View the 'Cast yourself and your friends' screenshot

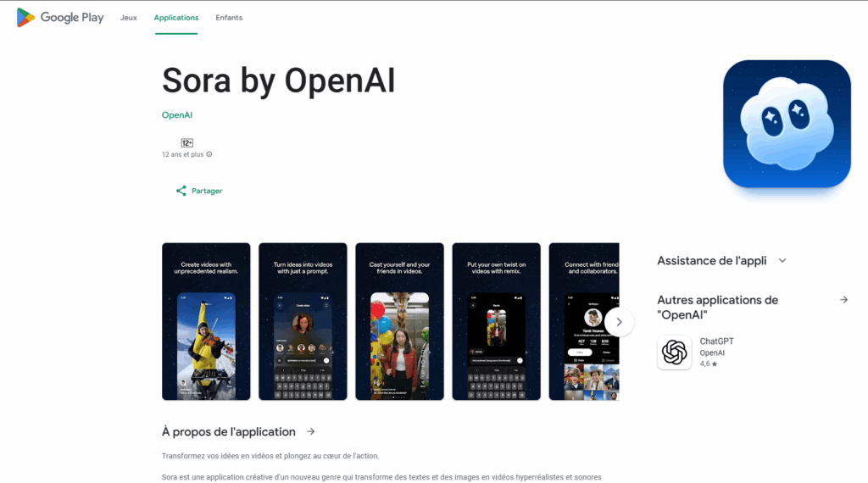(x=399, y=321)
